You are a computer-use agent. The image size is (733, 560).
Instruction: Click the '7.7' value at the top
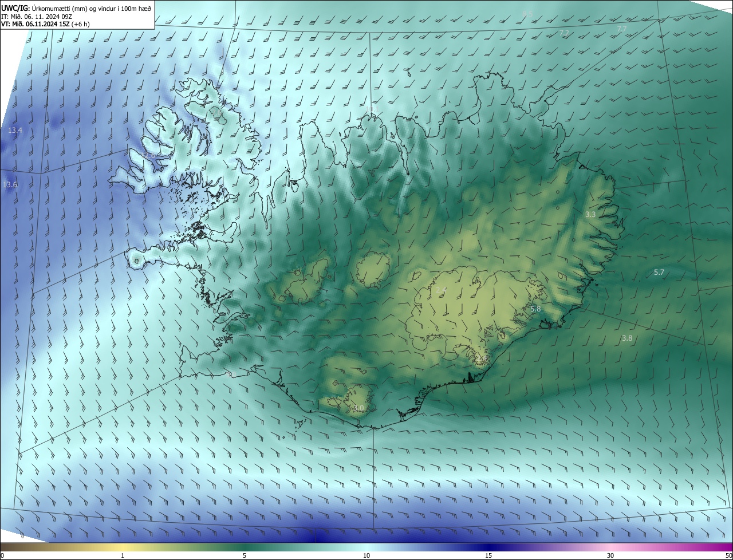(622, 29)
